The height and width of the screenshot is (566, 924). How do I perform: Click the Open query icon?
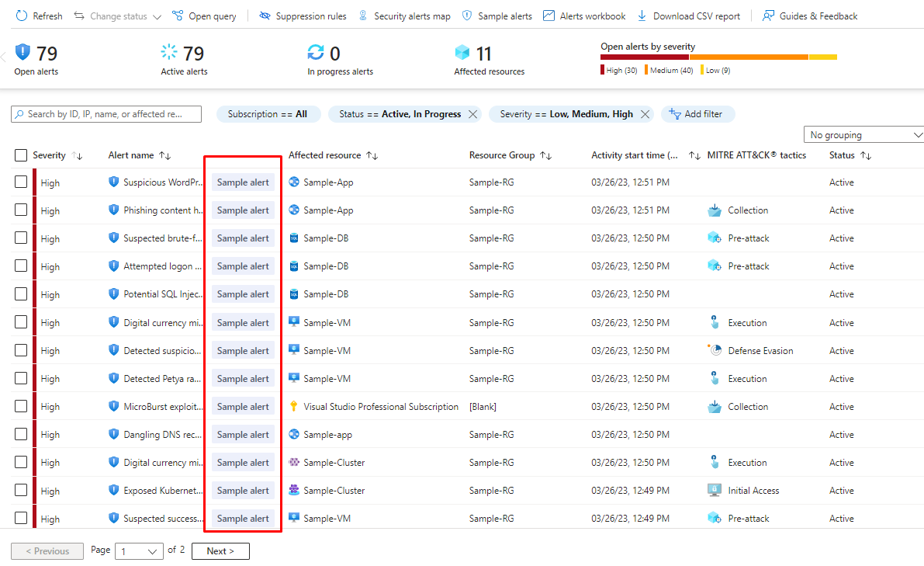coord(178,16)
